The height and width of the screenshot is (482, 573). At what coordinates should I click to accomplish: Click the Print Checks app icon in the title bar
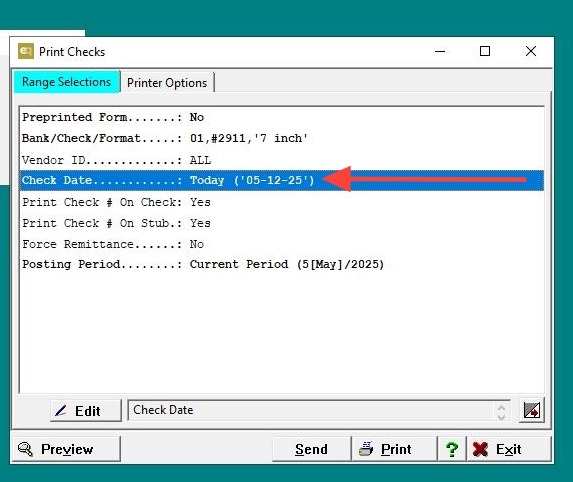tap(26, 51)
